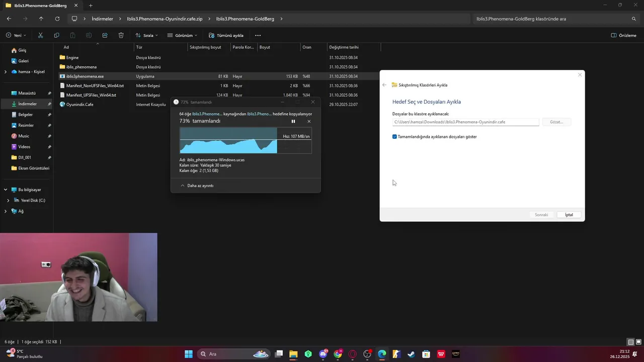Open Microsoft Edge from the taskbar
The width and height of the screenshot is (644, 362).
382,354
